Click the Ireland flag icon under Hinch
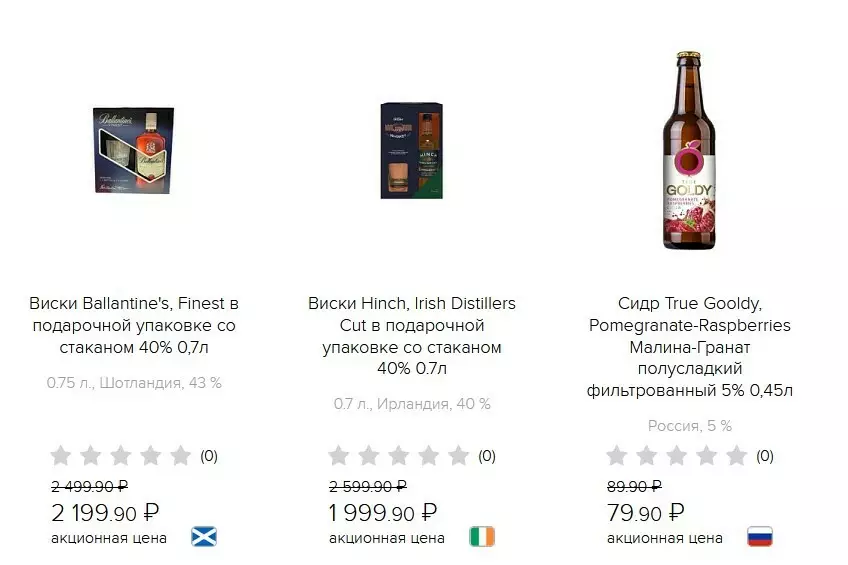This screenshot has height=565, width=848. pos(482,537)
